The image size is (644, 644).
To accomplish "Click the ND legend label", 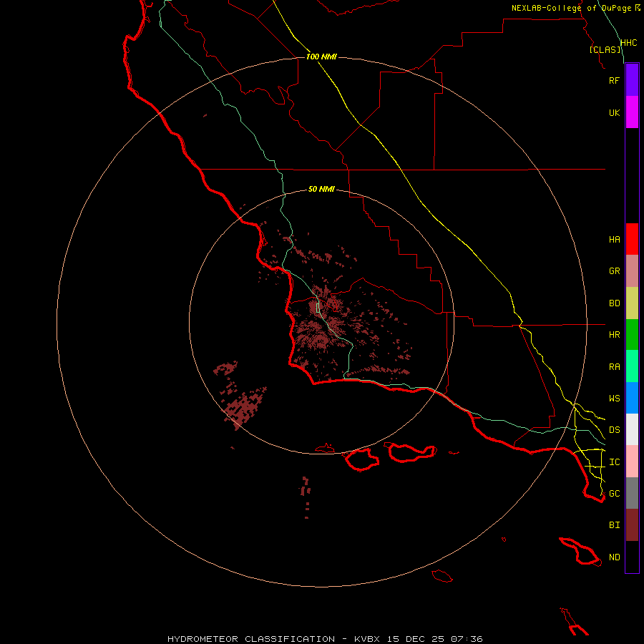I will point(614,557).
